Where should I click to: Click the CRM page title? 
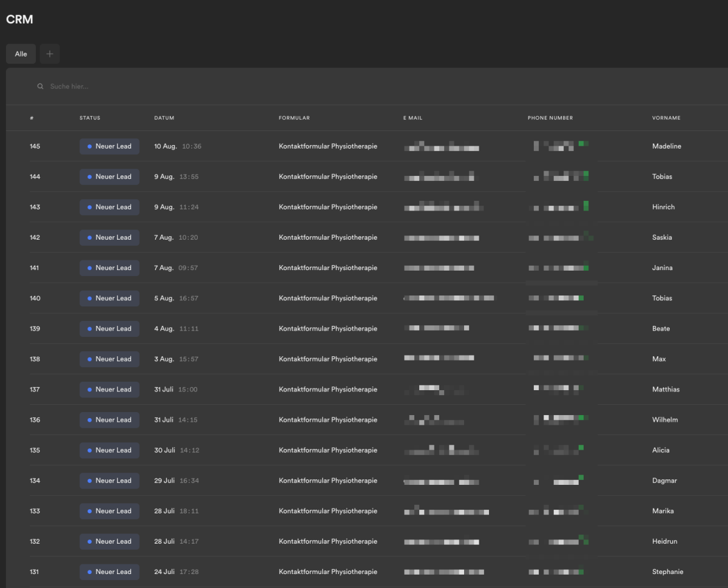19,19
